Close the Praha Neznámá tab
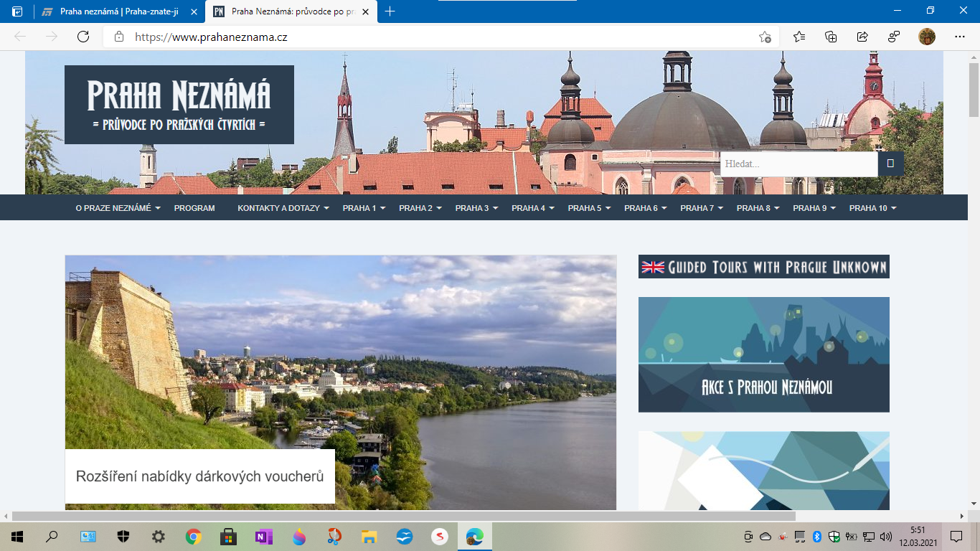 (366, 11)
